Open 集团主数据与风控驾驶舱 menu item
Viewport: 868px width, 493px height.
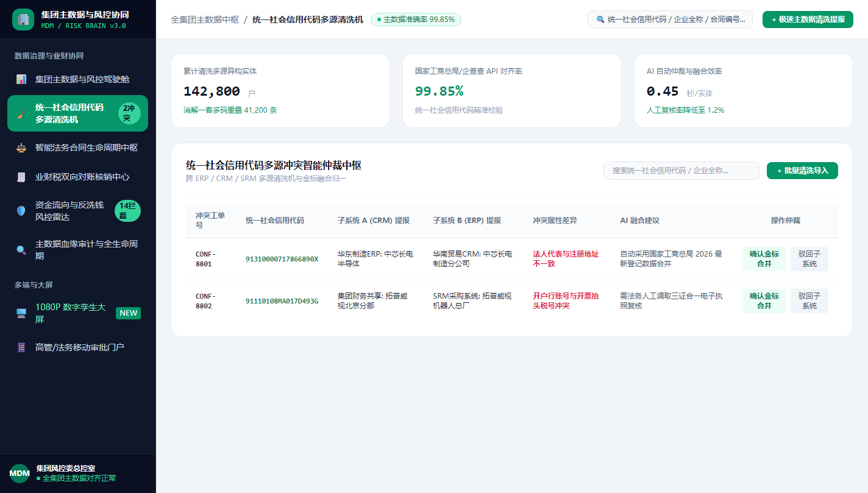coord(78,79)
